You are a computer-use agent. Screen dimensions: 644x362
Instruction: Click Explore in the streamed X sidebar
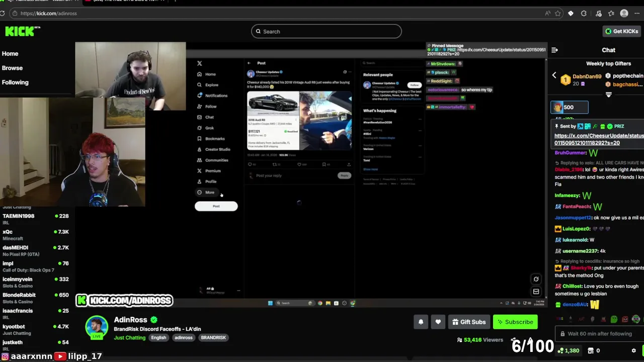(207, 85)
